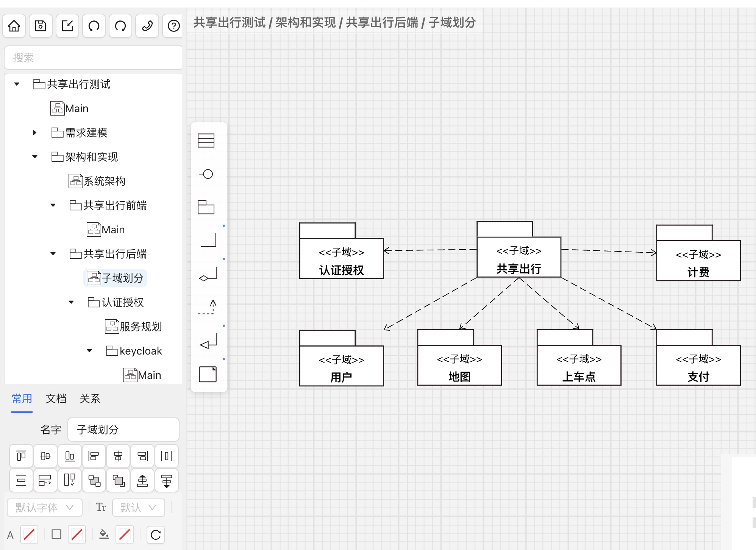
Task: Click the align bottom icon
Action: (x=70, y=456)
